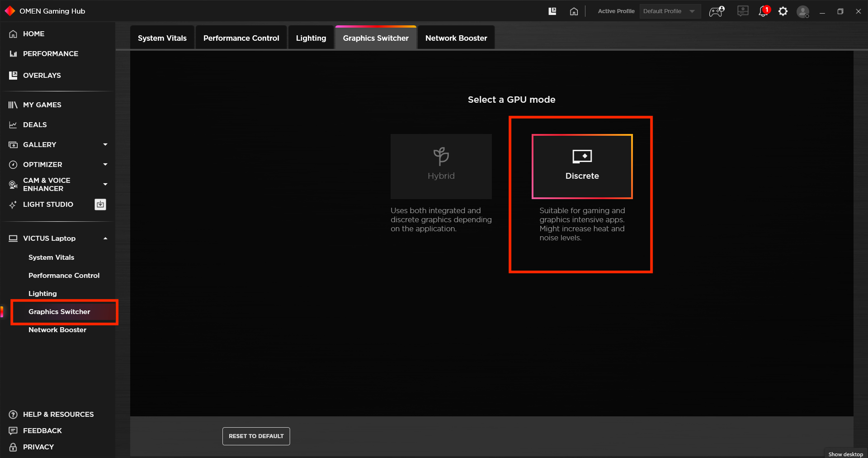868x458 pixels.
Task: Expand the GALLERY section arrow
Action: (105, 145)
